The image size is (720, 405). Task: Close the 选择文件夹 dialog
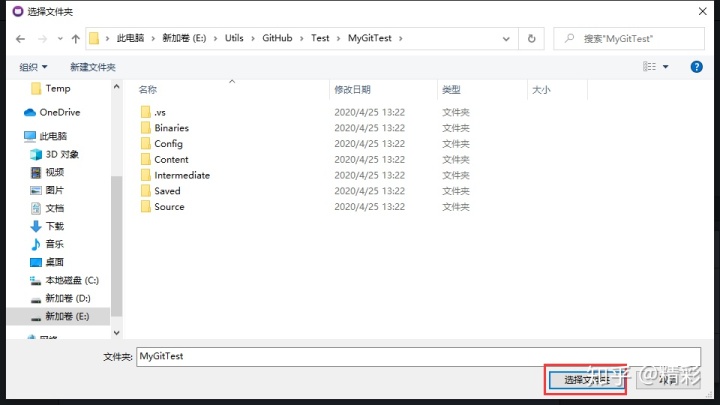[x=703, y=11]
